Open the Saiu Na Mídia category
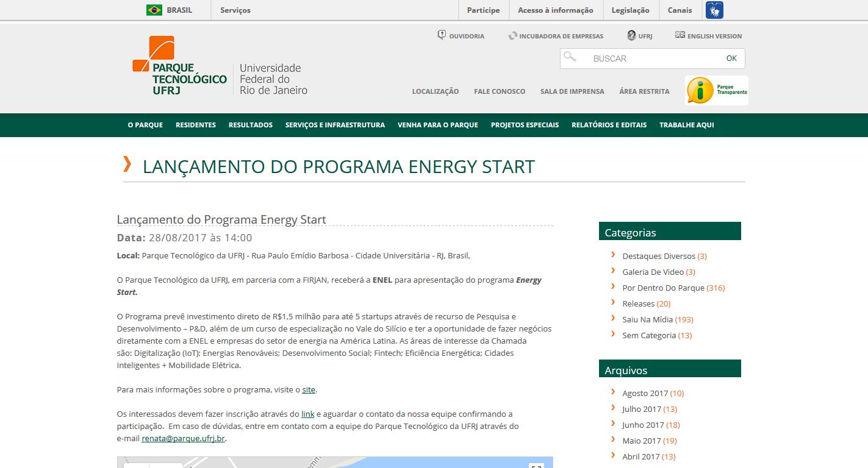868x468 pixels. [x=647, y=319]
